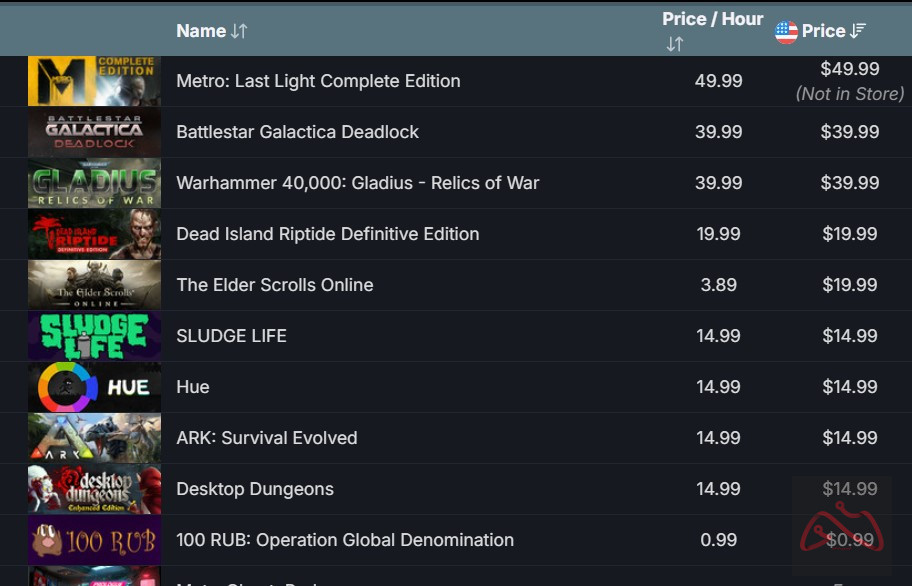Click the US flag currency icon

coord(787,32)
